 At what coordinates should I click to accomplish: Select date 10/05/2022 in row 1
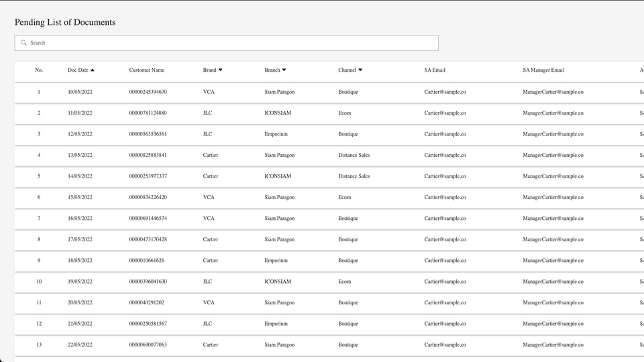click(80, 92)
